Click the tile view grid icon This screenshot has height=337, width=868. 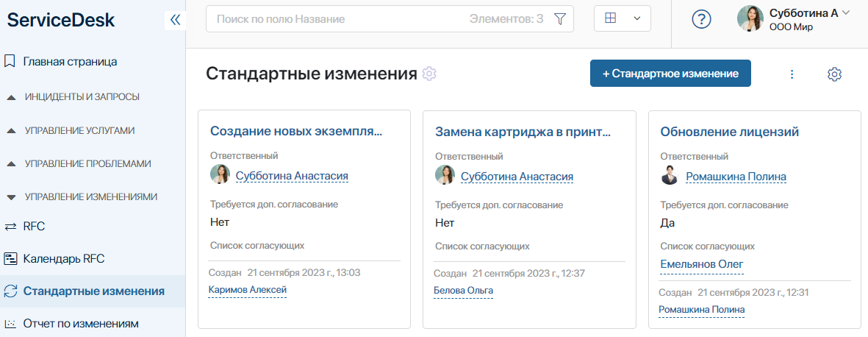pyautogui.click(x=610, y=18)
